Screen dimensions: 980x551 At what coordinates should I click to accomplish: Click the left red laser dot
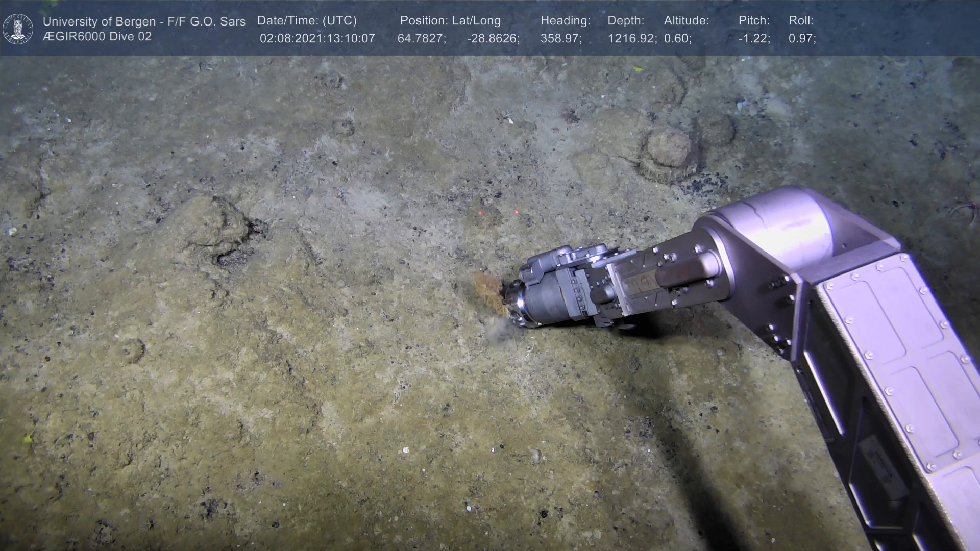click(x=480, y=213)
